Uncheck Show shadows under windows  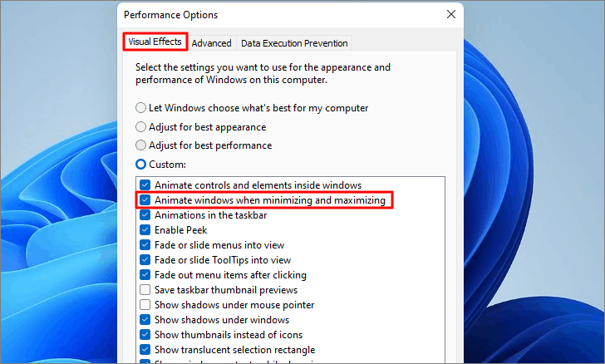tap(145, 320)
